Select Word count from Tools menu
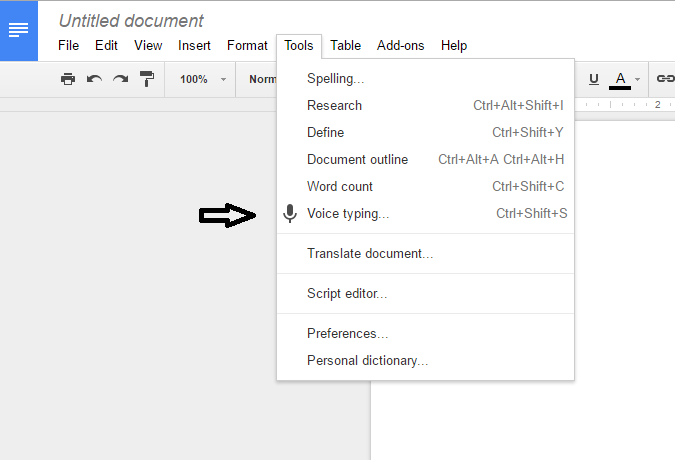The height and width of the screenshot is (460, 675). pyautogui.click(x=340, y=186)
